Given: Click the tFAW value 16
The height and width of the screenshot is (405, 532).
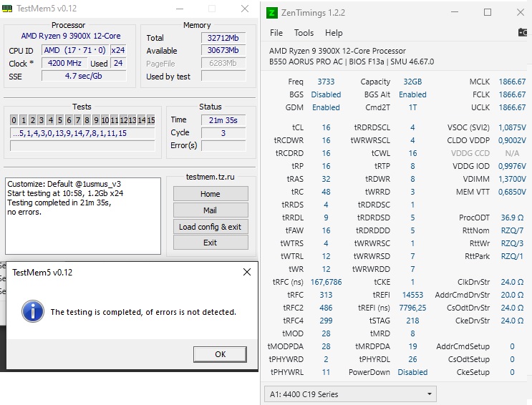Looking at the screenshot, I should tap(326, 230).
